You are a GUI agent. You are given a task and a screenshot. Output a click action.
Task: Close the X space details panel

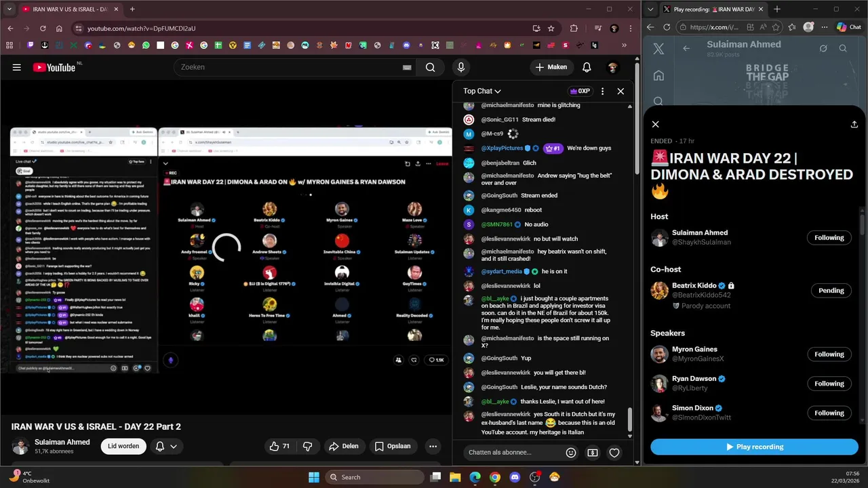click(x=655, y=124)
